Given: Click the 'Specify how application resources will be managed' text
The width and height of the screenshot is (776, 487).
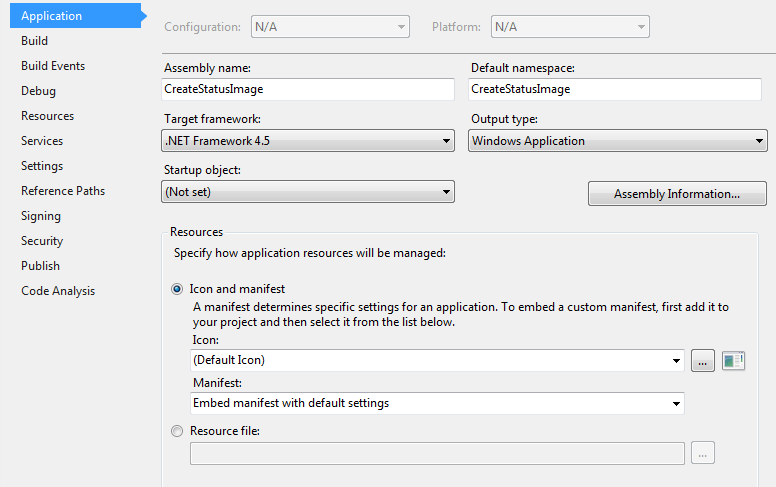Looking at the screenshot, I should [310, 253].
